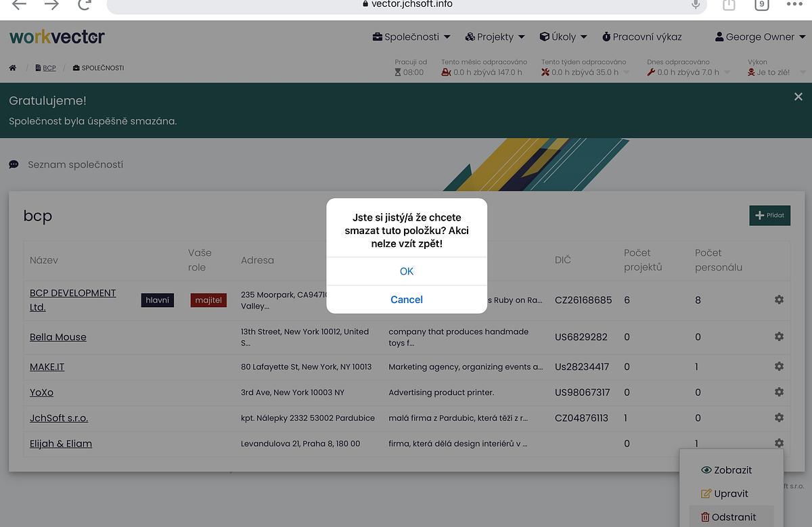This screenshot has width=812, height=527.
Task: Open settings gear for MAKE.IT row
Action: (779, 366)
